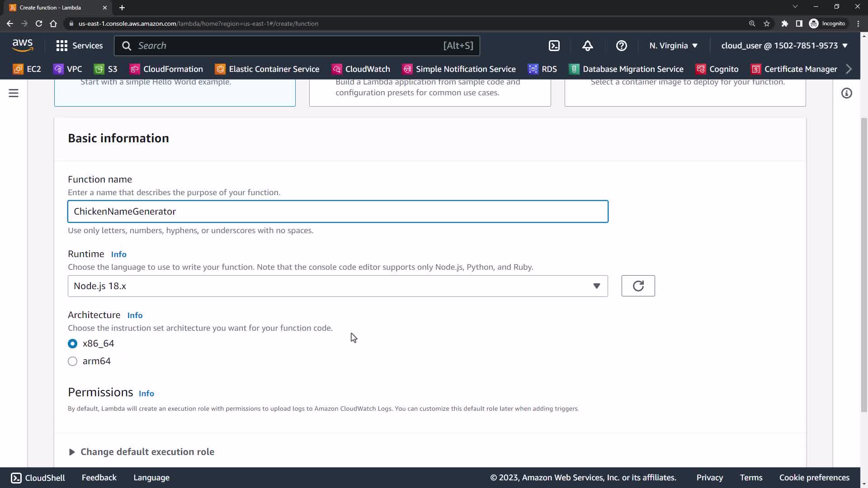Open the N. Virginia region selector

click(673, 46)
